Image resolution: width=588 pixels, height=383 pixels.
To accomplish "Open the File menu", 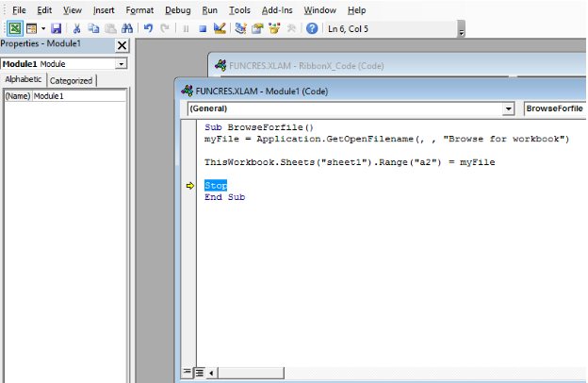I will (19, 10).
